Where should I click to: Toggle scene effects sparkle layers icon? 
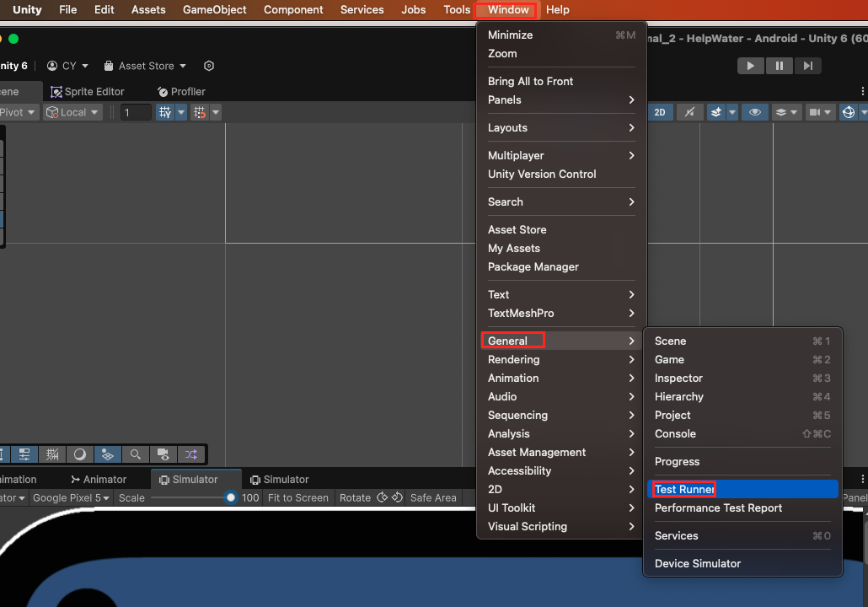pyautogui.click(x=715, y=112)
